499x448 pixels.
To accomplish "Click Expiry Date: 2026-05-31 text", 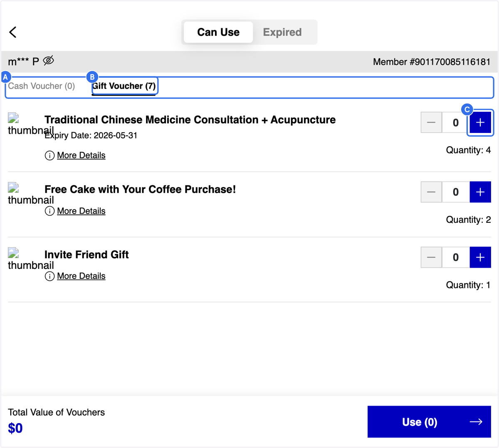I will [x=91, y=135].
